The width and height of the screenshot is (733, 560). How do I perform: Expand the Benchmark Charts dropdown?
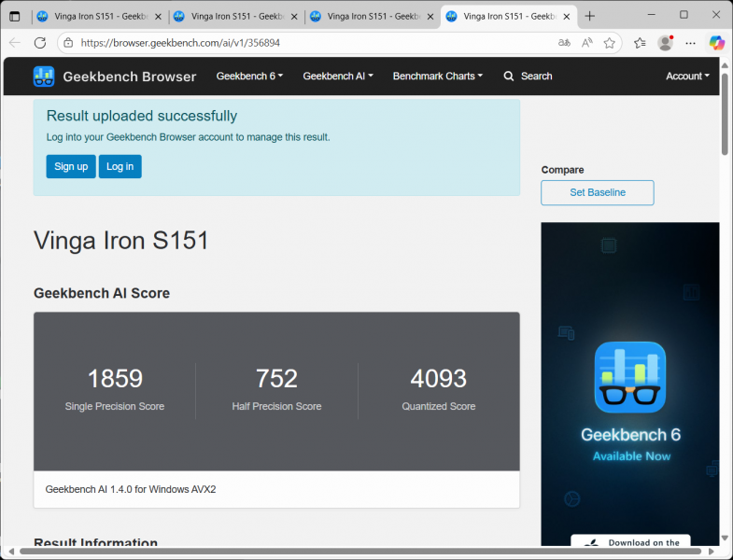(x=438, y=77)
